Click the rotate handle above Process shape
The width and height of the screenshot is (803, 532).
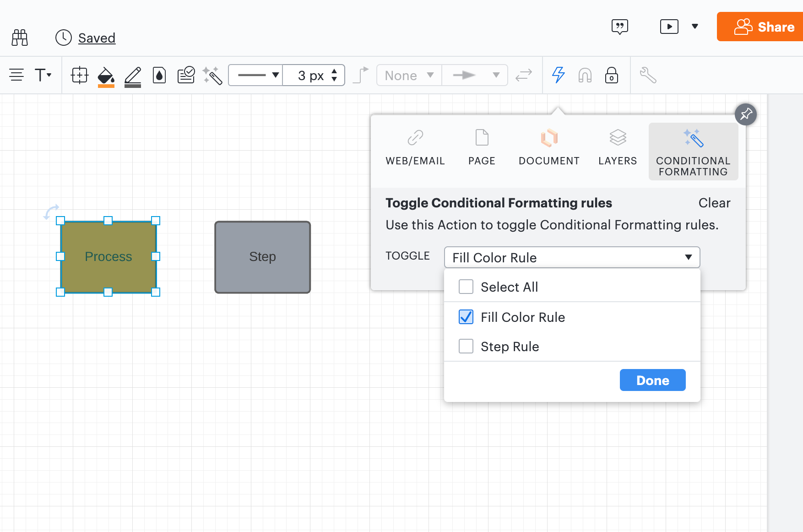click(51, 212)
